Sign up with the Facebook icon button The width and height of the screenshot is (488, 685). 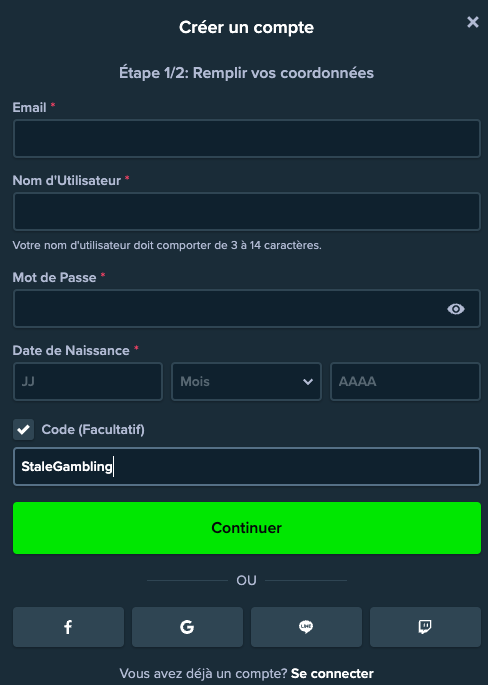68,627
